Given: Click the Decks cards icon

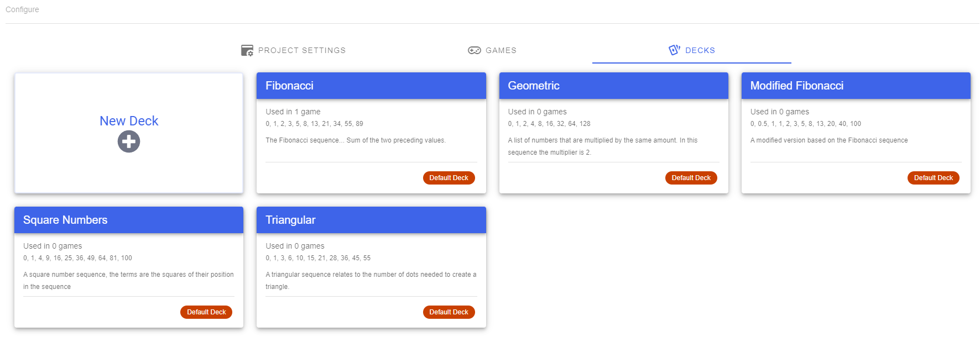Looking at the screenshot, I should [x=674, y=50].
